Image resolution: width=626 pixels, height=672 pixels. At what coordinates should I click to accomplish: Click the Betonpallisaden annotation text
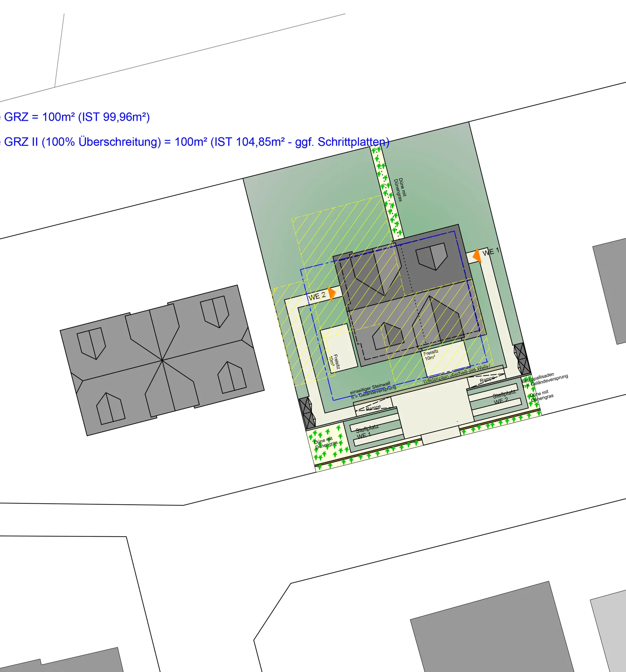tap(544, 380)
